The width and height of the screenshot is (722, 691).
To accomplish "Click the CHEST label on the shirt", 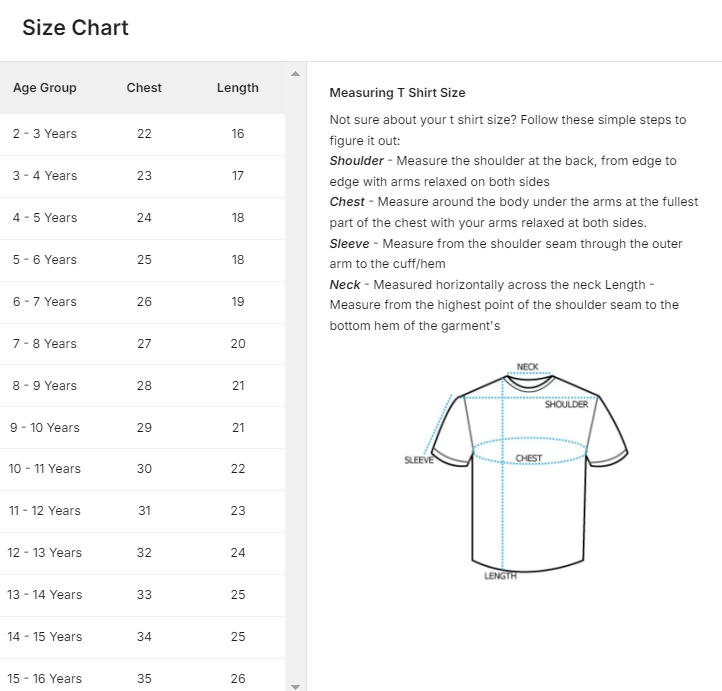I will pos(529,459).
